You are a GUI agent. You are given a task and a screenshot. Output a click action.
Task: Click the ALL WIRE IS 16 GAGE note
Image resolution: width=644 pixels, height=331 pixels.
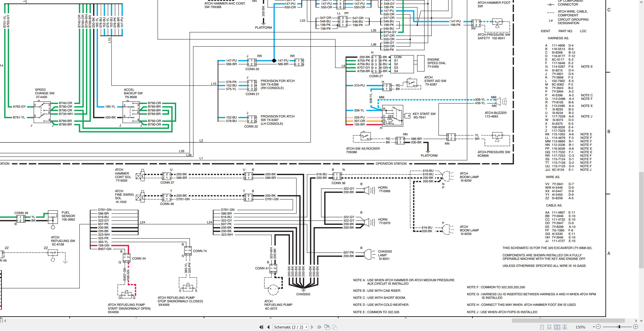[544, 266]
